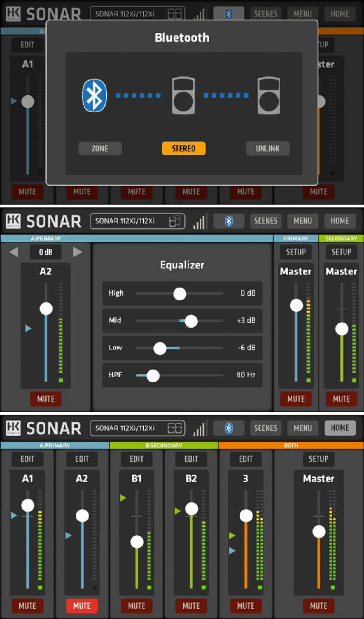The image size is (364, 619).
Task: Open the device selector in the Equalizer screen
Action: tap(137, 221)
